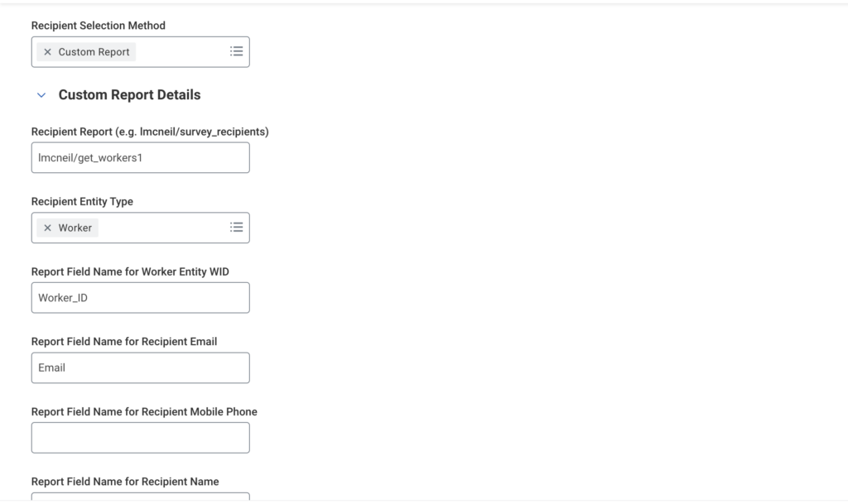Click the Custom Report Details heading

129,95
